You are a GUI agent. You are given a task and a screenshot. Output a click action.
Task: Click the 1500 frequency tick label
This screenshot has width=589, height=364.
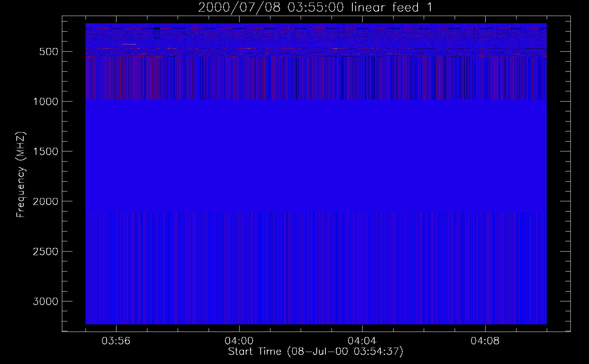point(46,151)
